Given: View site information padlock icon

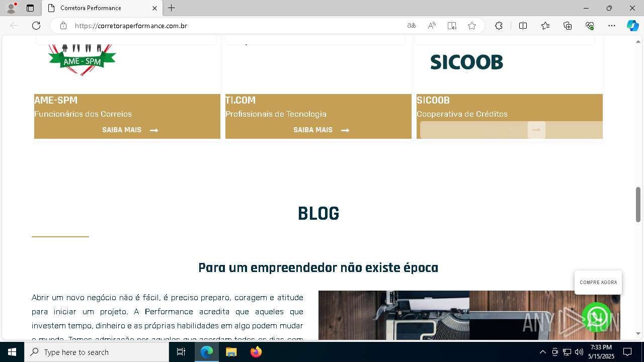Looking at the screenshot, I should coord(63,26).
